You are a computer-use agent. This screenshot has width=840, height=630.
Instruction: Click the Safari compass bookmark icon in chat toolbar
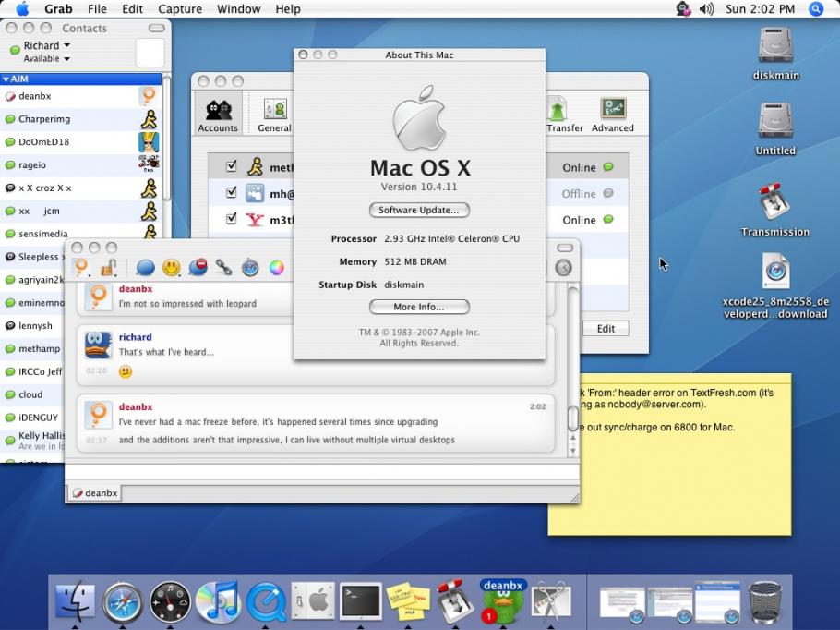250,267
